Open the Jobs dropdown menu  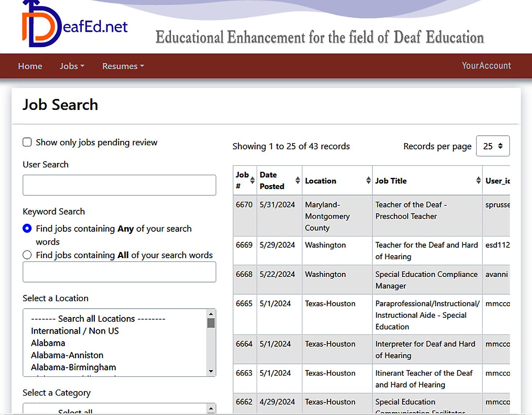tap(72, 66)
